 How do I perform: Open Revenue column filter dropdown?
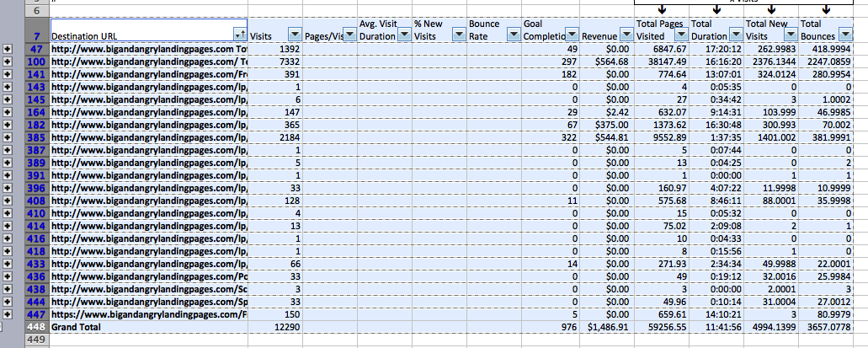[x=626, y=35]
